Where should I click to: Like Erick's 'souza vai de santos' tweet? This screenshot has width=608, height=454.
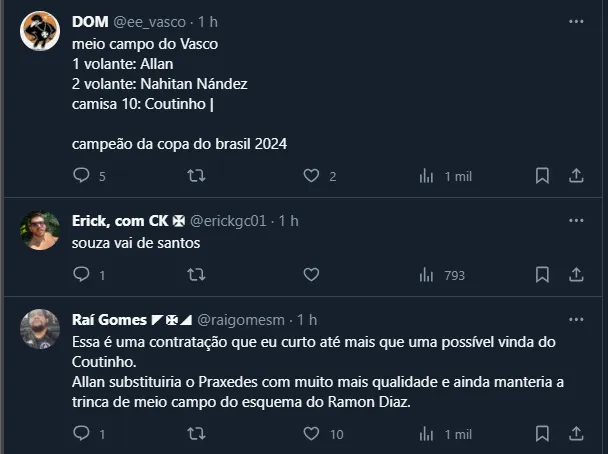tap(311, 274)
